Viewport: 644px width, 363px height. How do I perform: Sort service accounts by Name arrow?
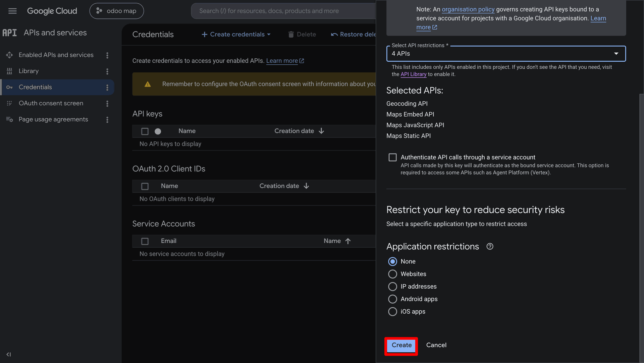[x=348, y=241]
